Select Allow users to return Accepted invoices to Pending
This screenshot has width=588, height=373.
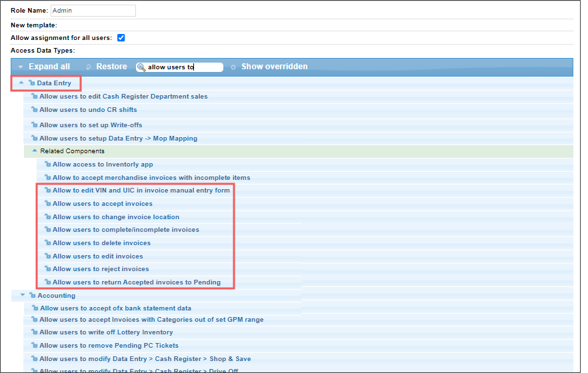[x=137, y=282]
